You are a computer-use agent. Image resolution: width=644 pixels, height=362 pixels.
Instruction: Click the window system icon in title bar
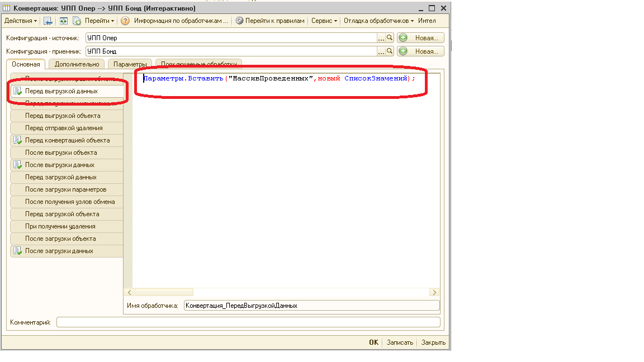[7, 8]
